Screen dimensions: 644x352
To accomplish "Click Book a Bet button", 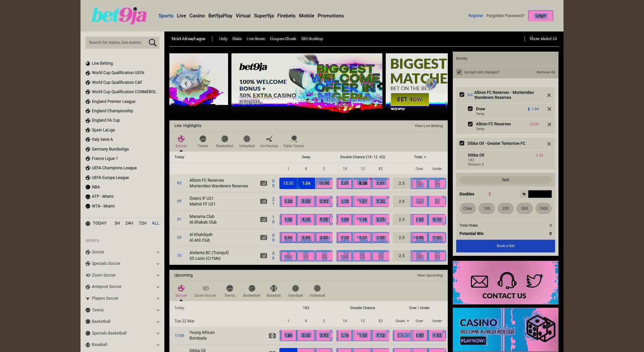I will tap(505, 246).
